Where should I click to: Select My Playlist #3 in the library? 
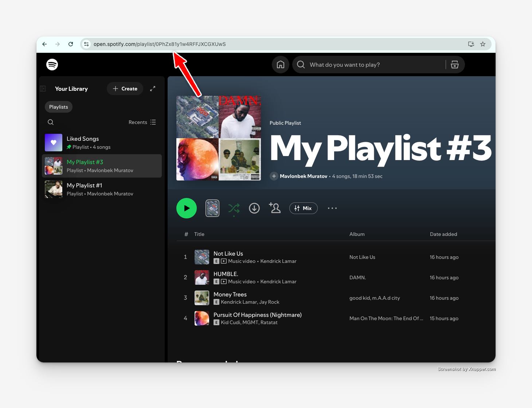pyautogui.click(x=102, y=166)
